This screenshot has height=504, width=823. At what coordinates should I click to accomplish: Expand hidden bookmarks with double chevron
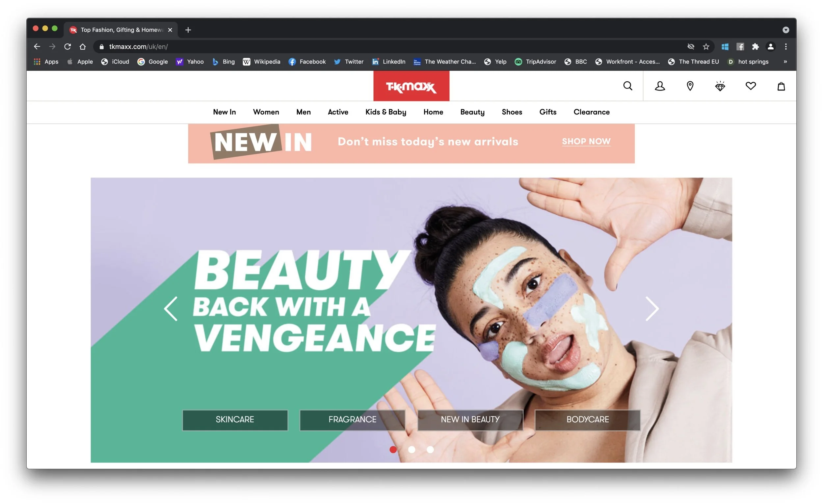785,62
